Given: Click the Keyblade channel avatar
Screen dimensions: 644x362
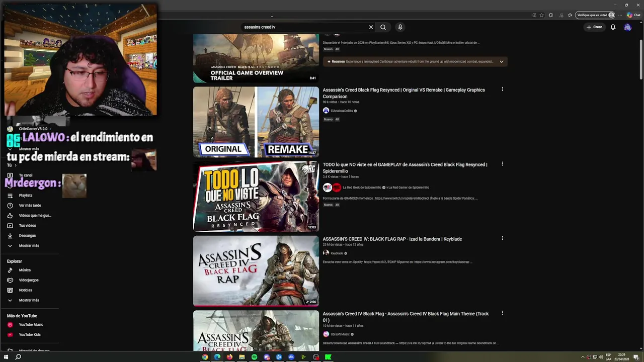Looking at the screenshot, I should tap(326, 253).
